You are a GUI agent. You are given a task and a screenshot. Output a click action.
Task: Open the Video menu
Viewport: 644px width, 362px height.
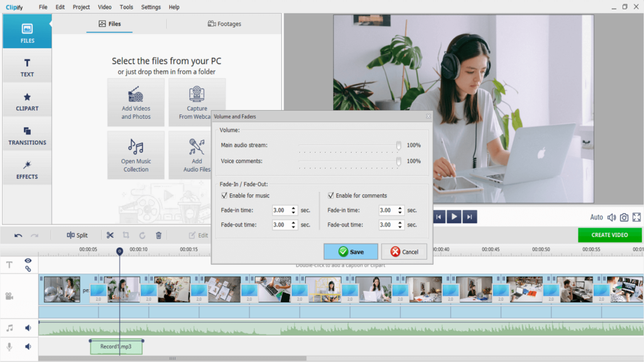pyautogui.click(x=105, y=7)
